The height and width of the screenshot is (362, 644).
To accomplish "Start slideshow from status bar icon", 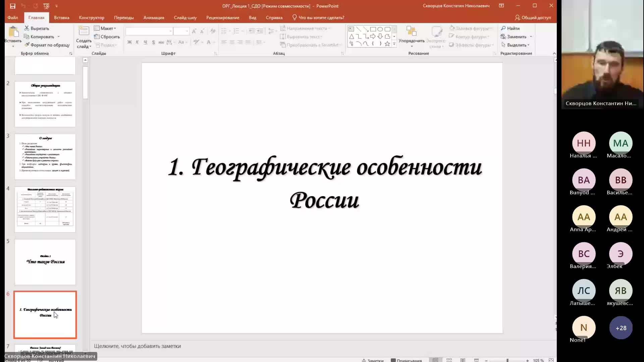I will tap(476, 360).
